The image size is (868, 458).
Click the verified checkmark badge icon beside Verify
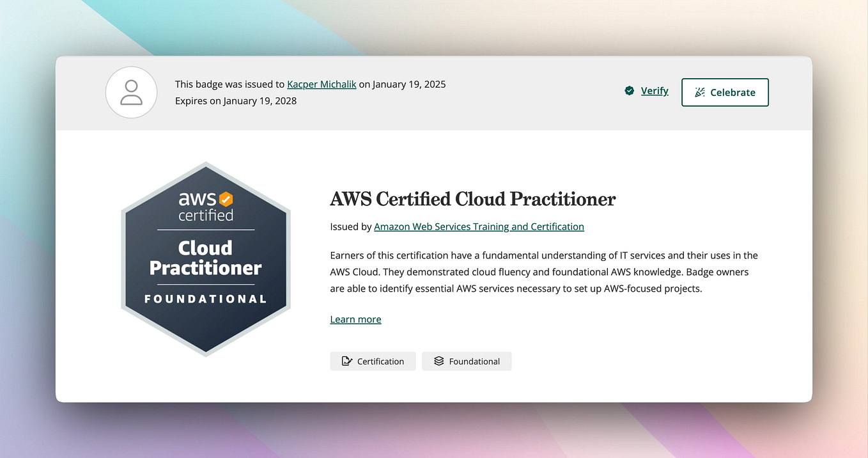[628, 91]
